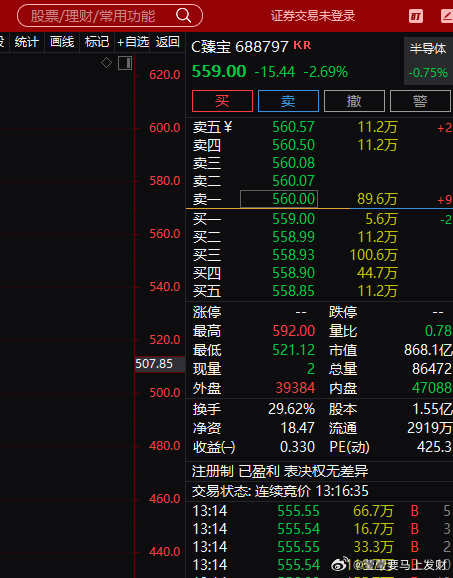Select the 卖三 price 560.08
Screen dimensions: 453x578
(x=293, y=163)
